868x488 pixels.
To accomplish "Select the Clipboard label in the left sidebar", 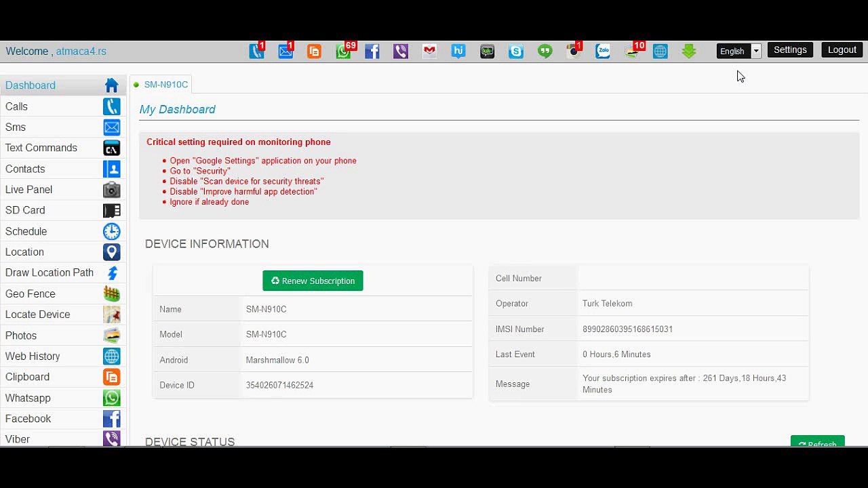I will pos(27,377).
